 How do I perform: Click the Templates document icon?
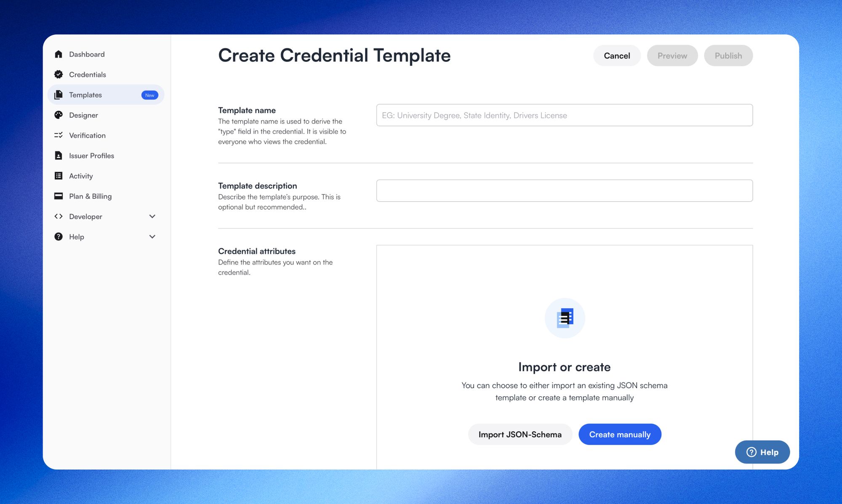click(x=59, y=95)
